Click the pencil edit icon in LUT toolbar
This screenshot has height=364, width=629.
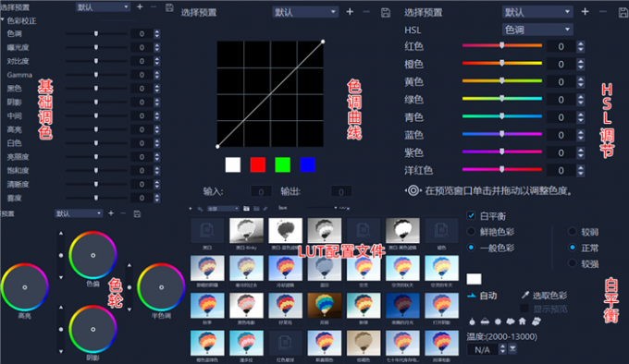pos(265,208)
